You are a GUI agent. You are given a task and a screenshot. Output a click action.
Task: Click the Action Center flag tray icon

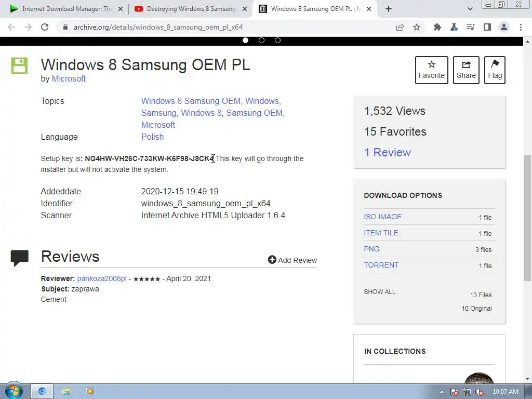[x=455, y=392]
